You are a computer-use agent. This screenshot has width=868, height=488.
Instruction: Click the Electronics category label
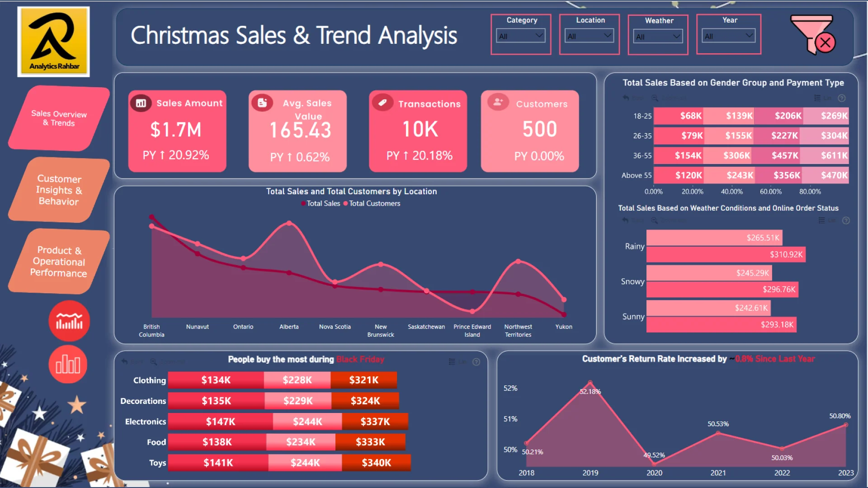146,422
